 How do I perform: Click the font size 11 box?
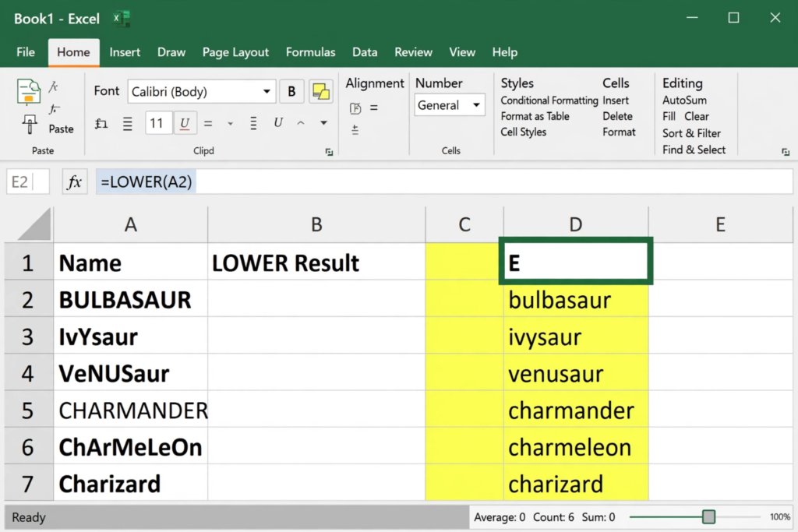pos(157,123)
